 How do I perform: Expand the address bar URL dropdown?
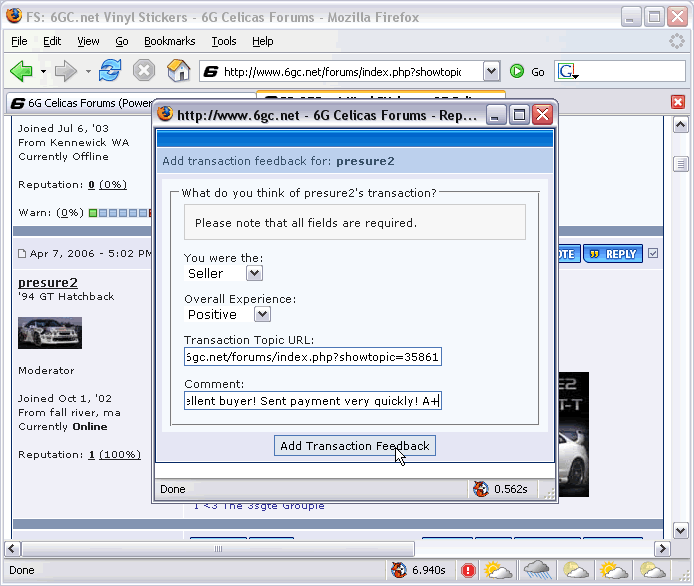pyautogui.click(x=491, y=71)
